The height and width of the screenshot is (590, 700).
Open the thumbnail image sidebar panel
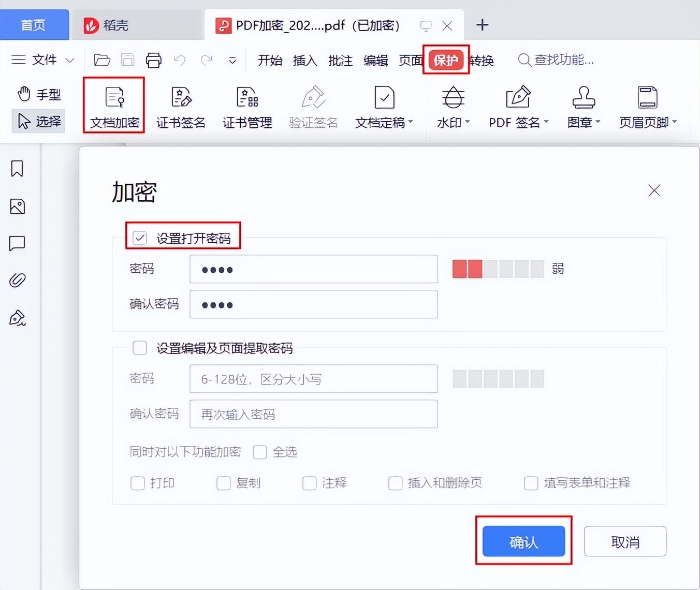[x=17, y=207]
